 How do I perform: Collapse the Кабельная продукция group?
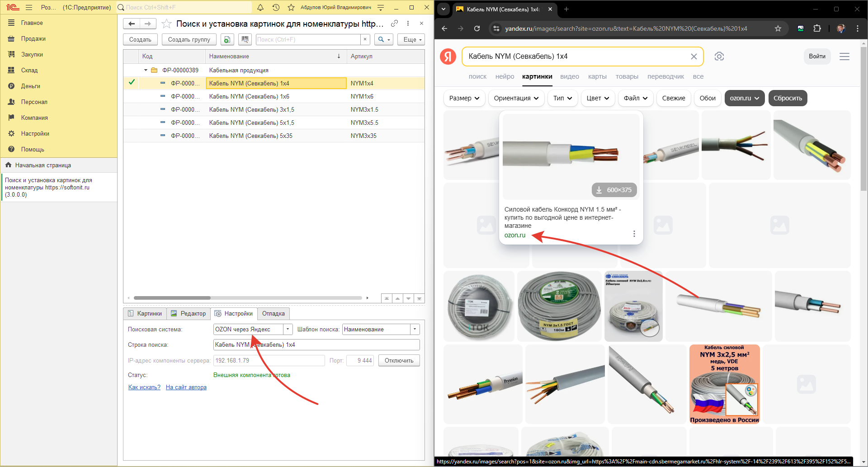[146, 70]
